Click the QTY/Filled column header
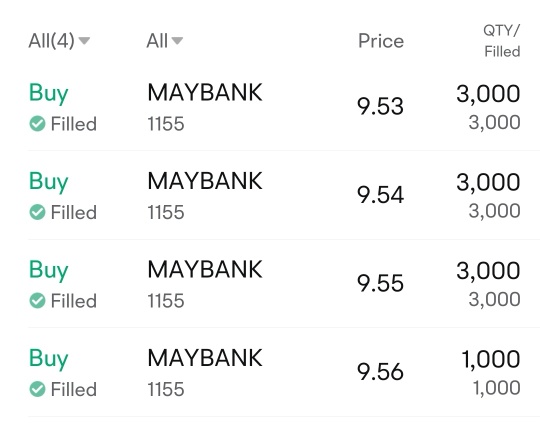This screenshot has width=540, height=424. point(502,41)
